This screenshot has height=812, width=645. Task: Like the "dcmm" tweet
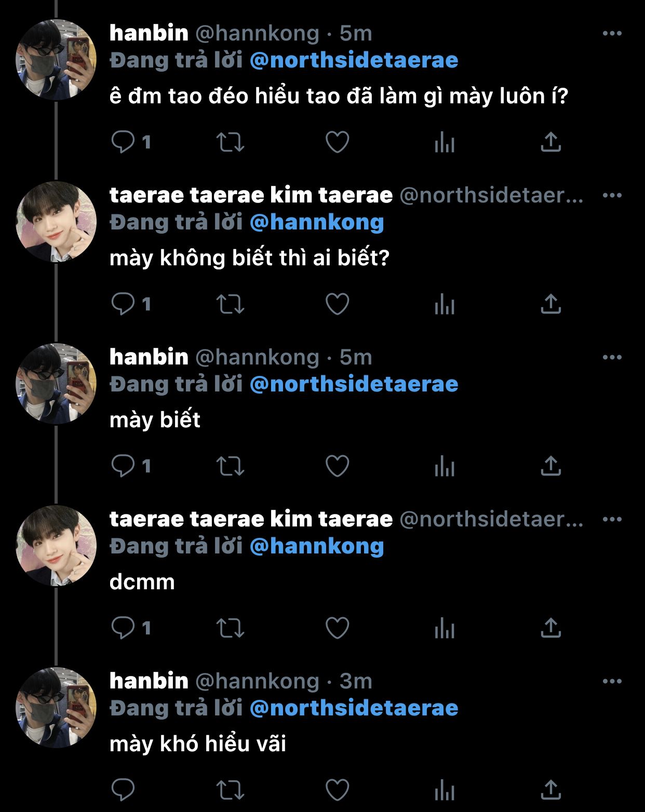tap(337, 628)
